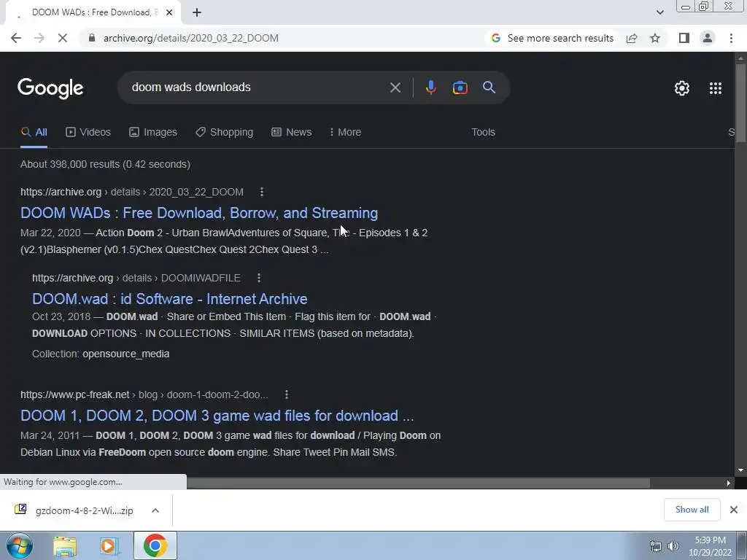Search by voice microphone icon

(430, 87)
